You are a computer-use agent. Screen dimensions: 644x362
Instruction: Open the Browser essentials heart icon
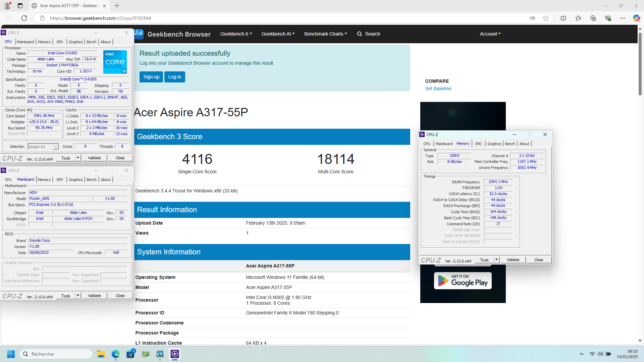coord(608,18)
